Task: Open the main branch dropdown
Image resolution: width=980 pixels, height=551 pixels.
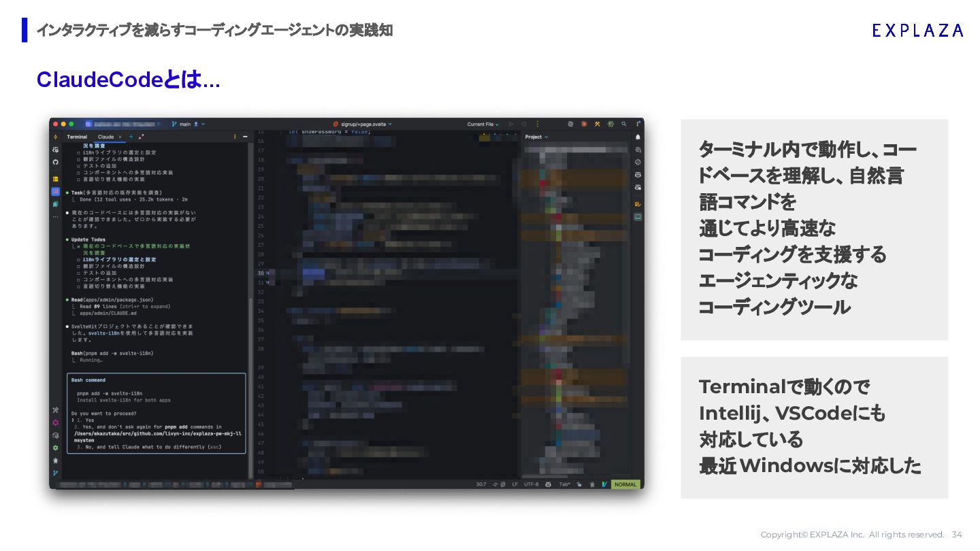Action: [x=188, y=124]
